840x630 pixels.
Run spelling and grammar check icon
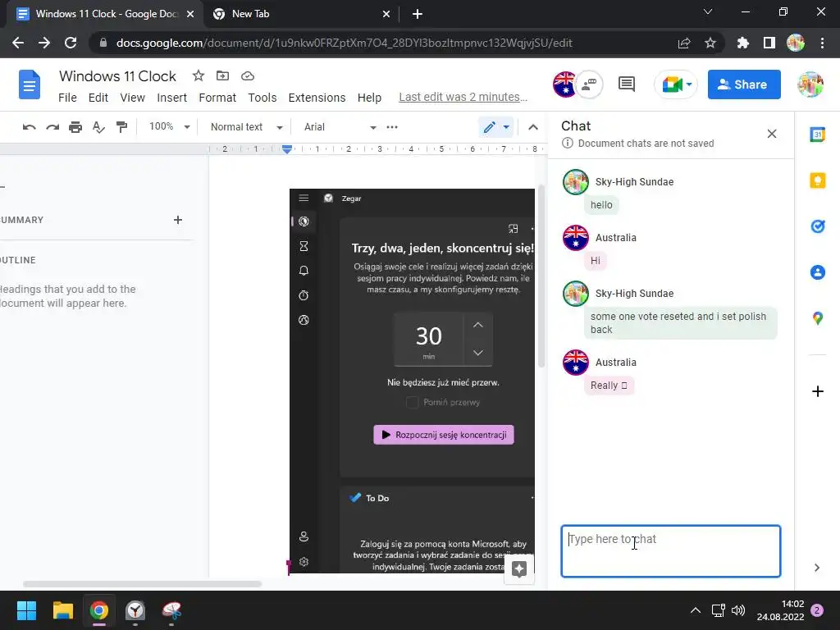[98, 127]
